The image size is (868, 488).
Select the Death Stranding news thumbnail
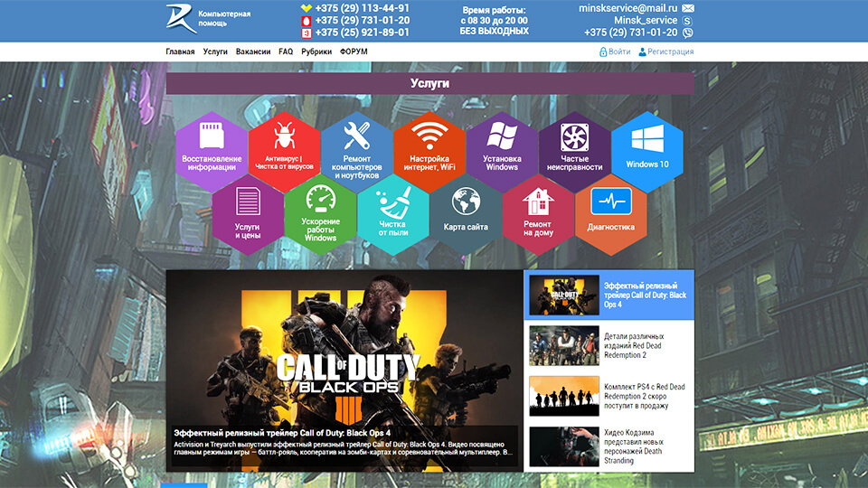(x=563, y=446)
